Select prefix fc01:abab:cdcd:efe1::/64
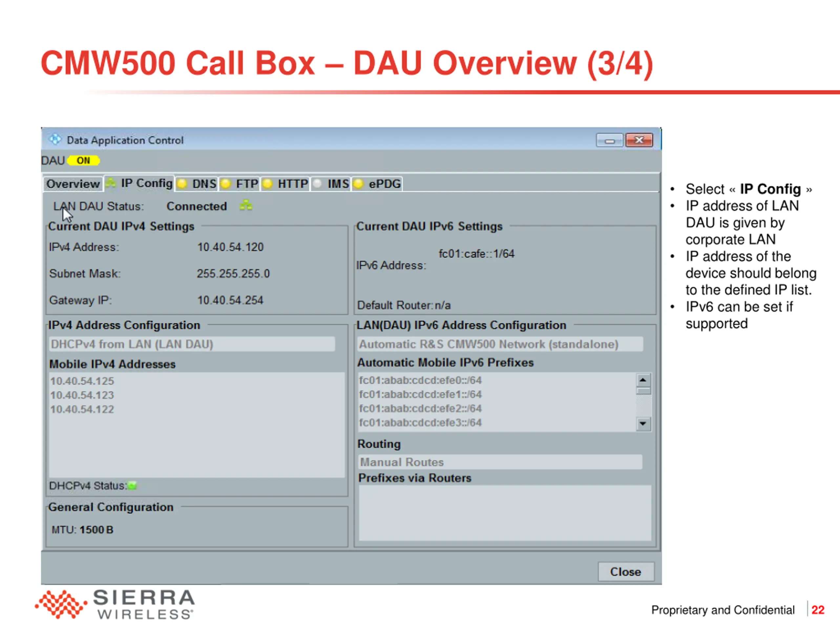840x630 pixels. click(420, 394)
